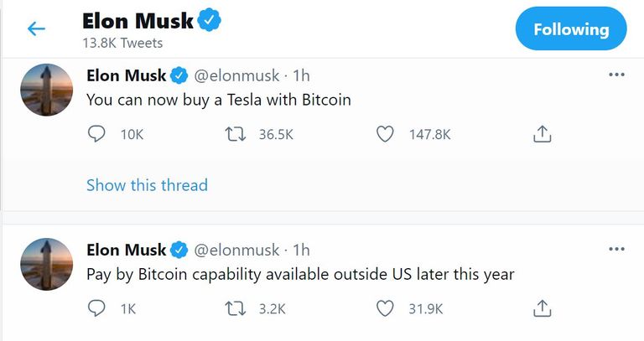Screen dimensions: 644x341
Task: Share the Tesla with Bitcoin tweet
Action: pos(542,134)
